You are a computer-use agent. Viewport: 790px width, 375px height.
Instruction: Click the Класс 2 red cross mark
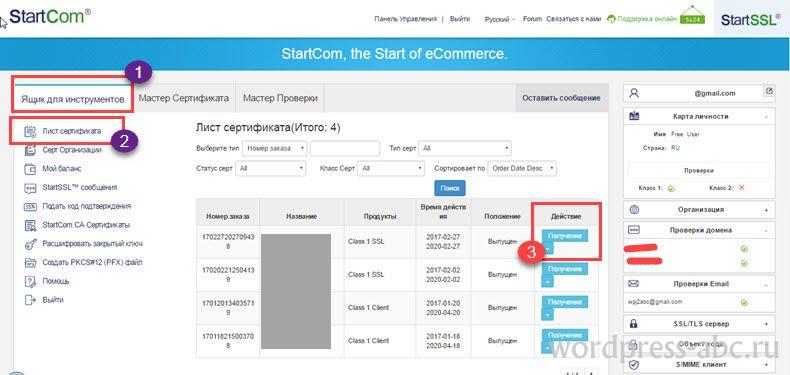[x=741, y=188]
